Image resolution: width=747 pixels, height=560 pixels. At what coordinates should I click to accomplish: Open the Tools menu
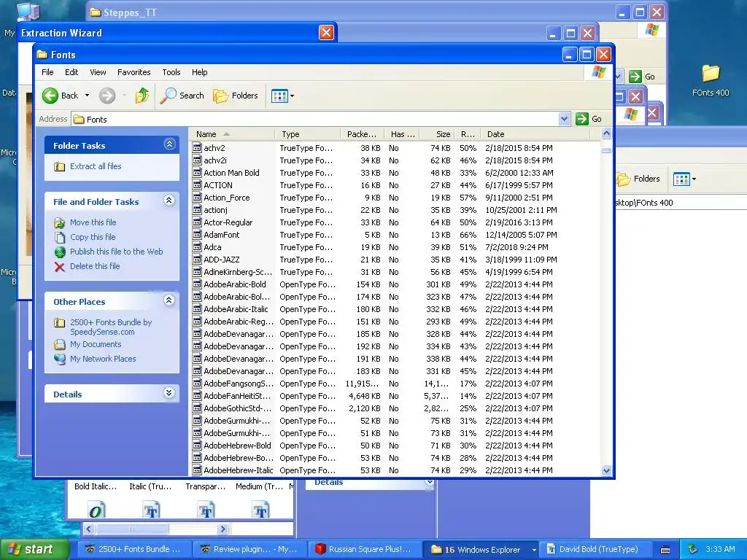(x=171, y=72)
